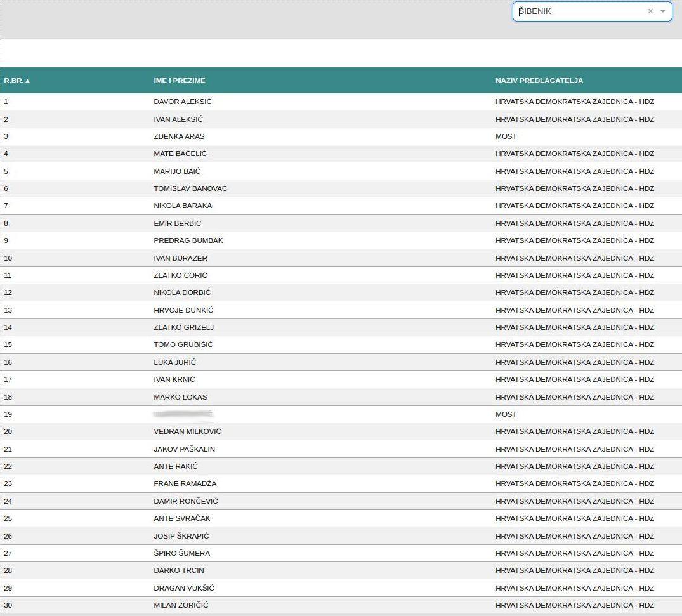The height and width of the screenshot is (616, 682).
Task: Select the name TOMISLAV BANOVAC
Action: tap(190, 188)
